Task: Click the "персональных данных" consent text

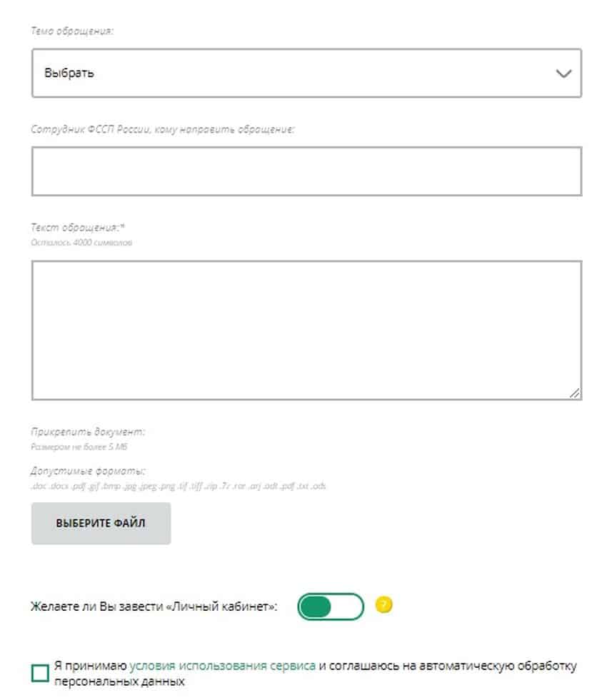Action: [119, 681]
